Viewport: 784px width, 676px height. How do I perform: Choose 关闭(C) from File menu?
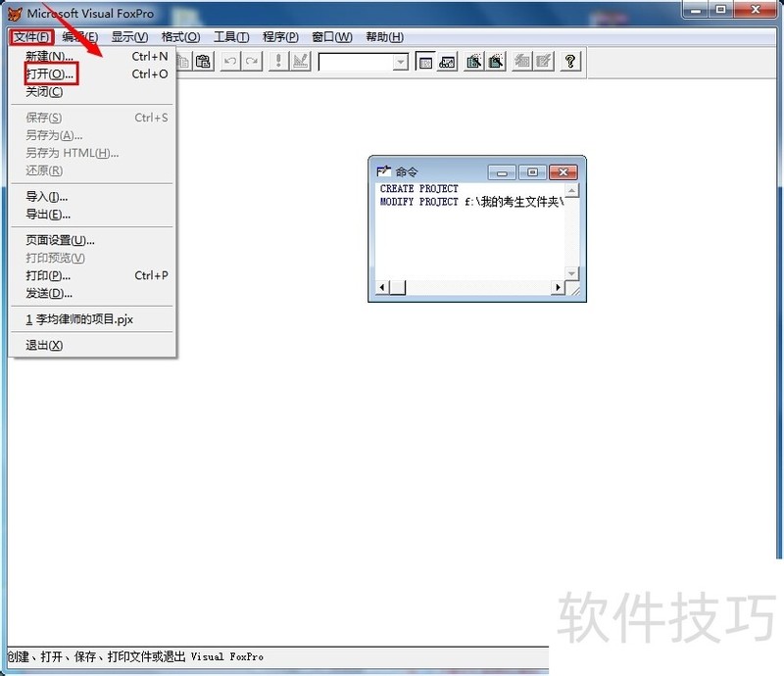(x=92, y=92)
